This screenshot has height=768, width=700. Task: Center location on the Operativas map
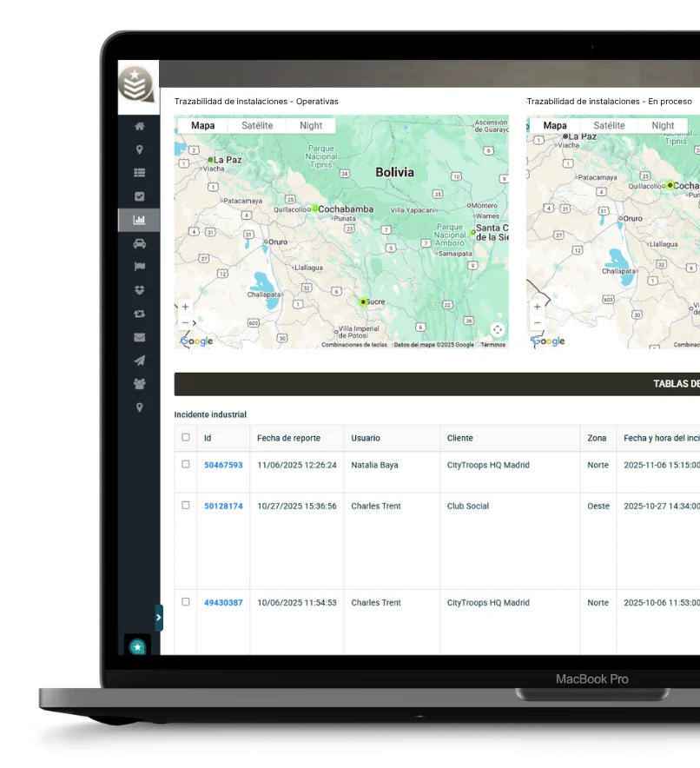[498, 329]
